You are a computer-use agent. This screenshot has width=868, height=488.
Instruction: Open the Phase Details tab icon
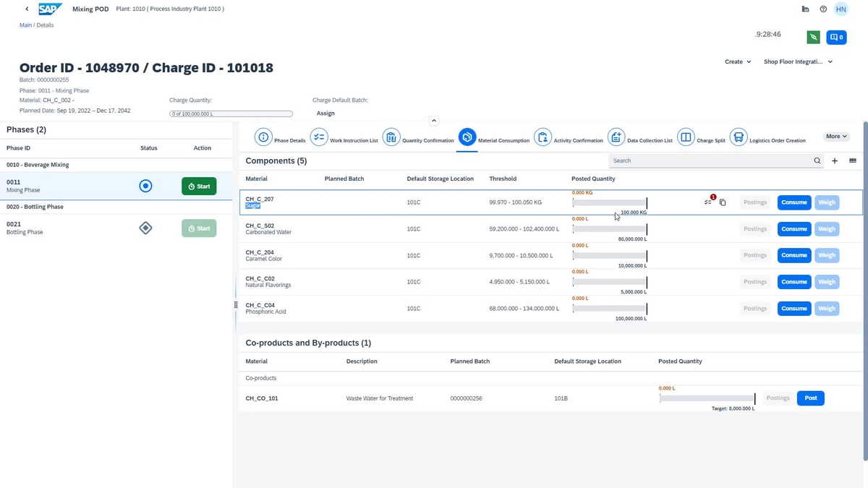(263, 136)
